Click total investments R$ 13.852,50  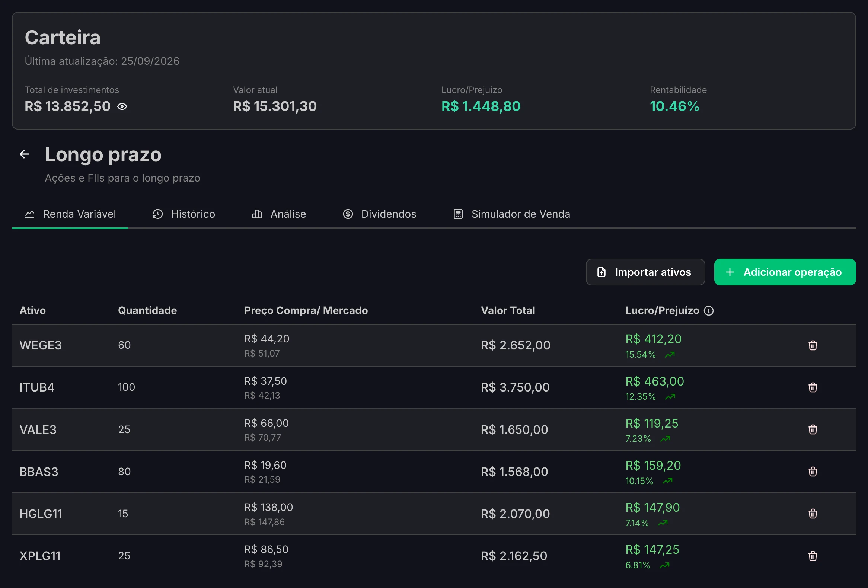(x=68, y=106)
